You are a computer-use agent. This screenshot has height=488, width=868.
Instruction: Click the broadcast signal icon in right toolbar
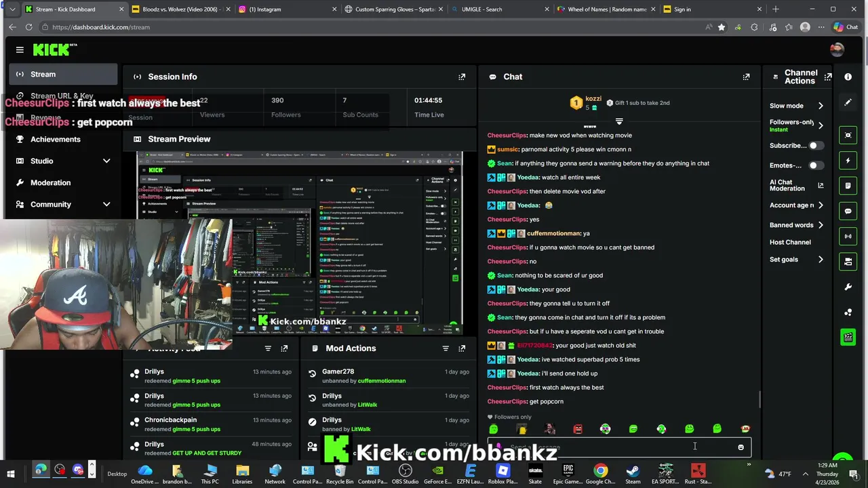point(848,236)
